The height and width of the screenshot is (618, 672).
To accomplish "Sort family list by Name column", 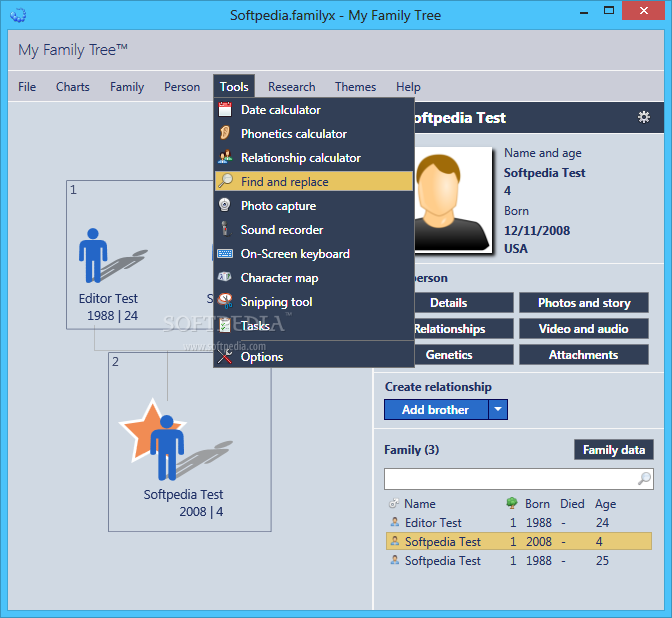I will pyautogui.click(x=420, y=504).
